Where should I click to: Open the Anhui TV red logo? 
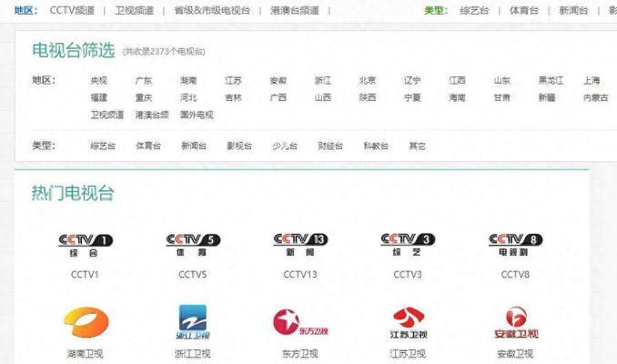click(x=516, y=322)
